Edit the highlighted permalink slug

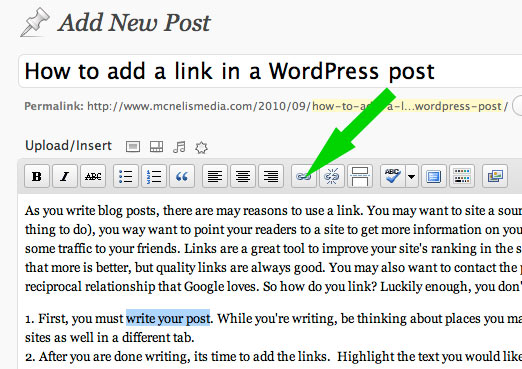407,106
